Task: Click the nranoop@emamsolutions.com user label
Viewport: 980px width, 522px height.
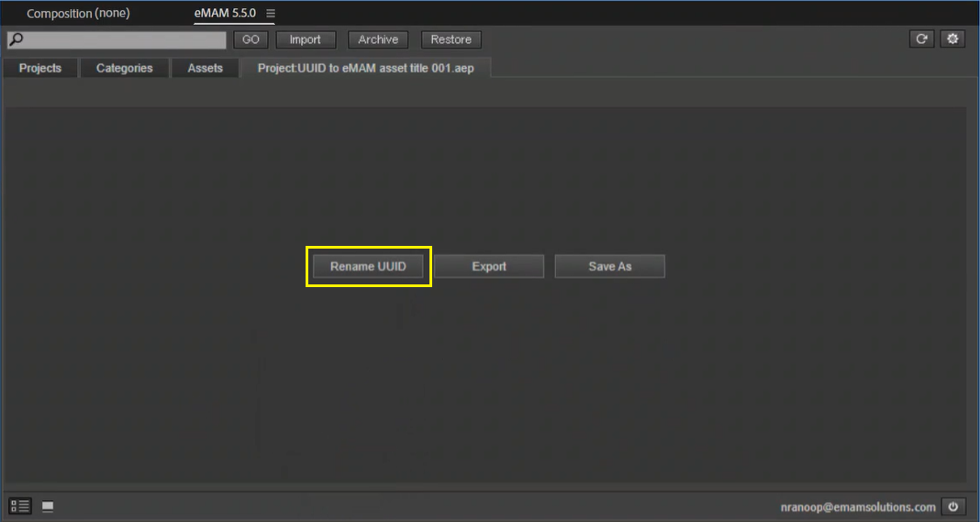Action: [x=858, y=507]
